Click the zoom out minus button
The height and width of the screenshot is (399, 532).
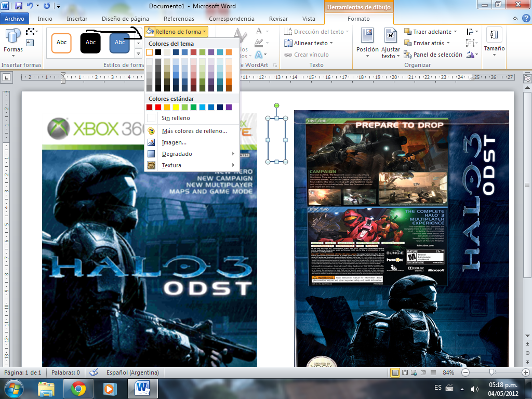[465, 373]
